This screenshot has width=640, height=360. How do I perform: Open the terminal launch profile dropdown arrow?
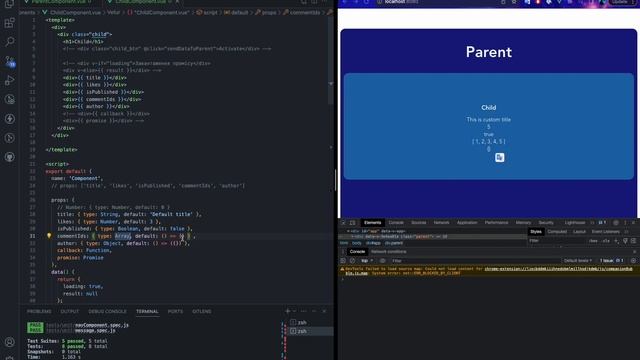[x=295, y=311]
